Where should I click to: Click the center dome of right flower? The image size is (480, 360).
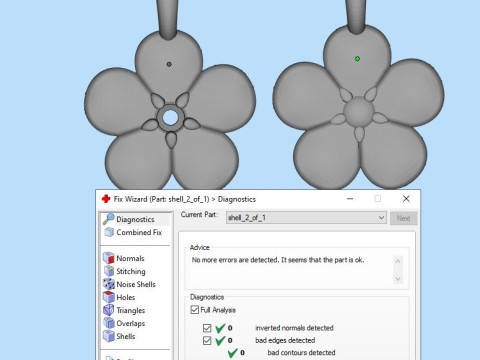click(x=359, y=111)
